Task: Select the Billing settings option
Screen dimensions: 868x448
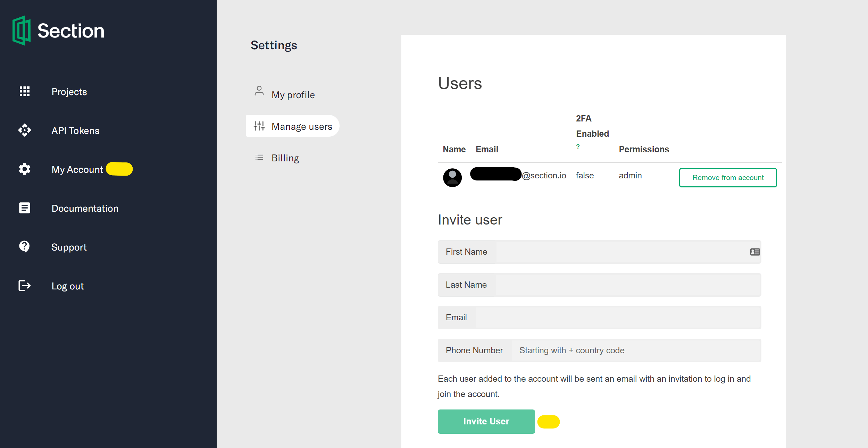Action: pos(285,157)
